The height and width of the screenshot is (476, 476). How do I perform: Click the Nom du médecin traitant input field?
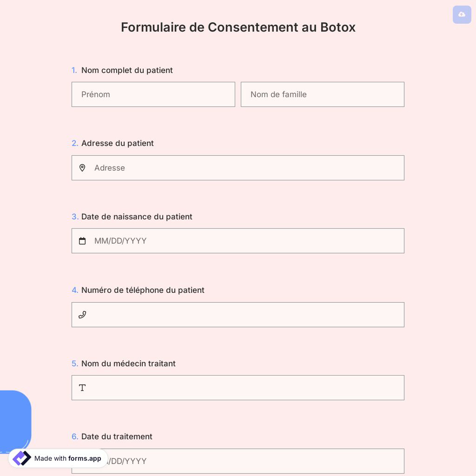238,387
